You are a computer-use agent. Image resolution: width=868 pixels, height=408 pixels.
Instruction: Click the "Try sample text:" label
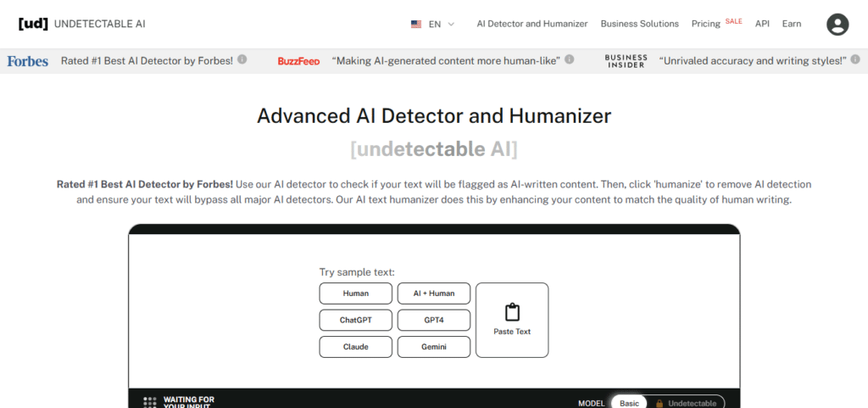357,272
